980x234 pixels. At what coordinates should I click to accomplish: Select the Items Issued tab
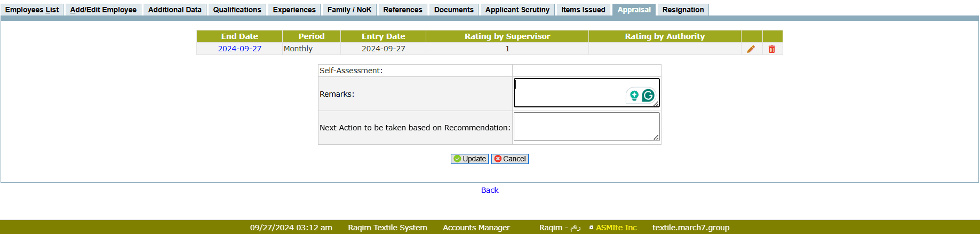[x=583, y=10]
